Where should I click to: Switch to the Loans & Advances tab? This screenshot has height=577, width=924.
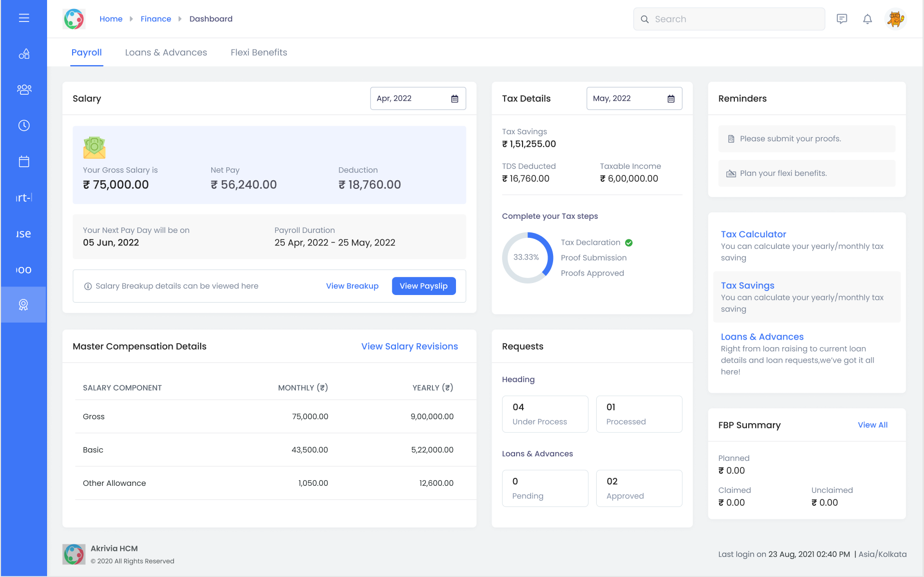click(166, 52)
